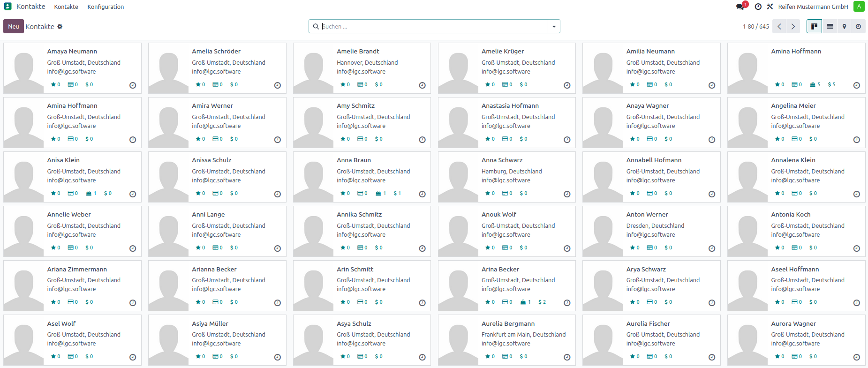Open Kontakte settings gear next to title
This screenshot has height=368, width=868.
60,27
